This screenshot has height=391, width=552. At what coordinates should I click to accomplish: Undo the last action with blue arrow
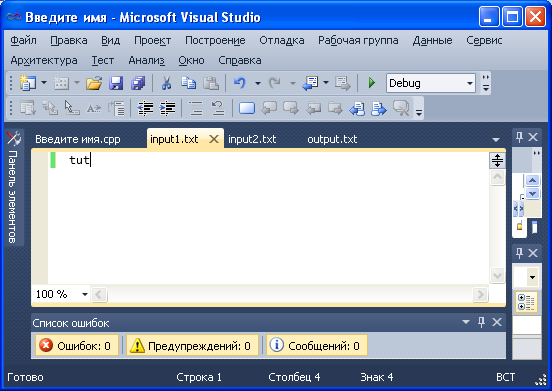point(240,83)
